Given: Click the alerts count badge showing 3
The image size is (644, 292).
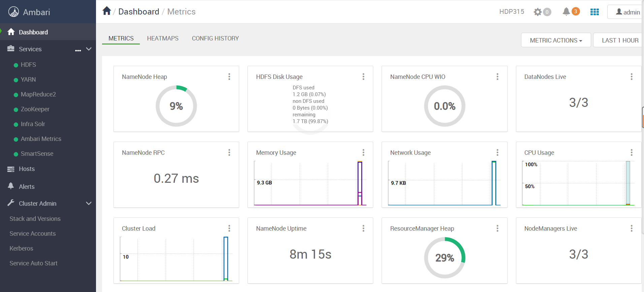Looking at the screenshot, I should [x=576, y=11].
